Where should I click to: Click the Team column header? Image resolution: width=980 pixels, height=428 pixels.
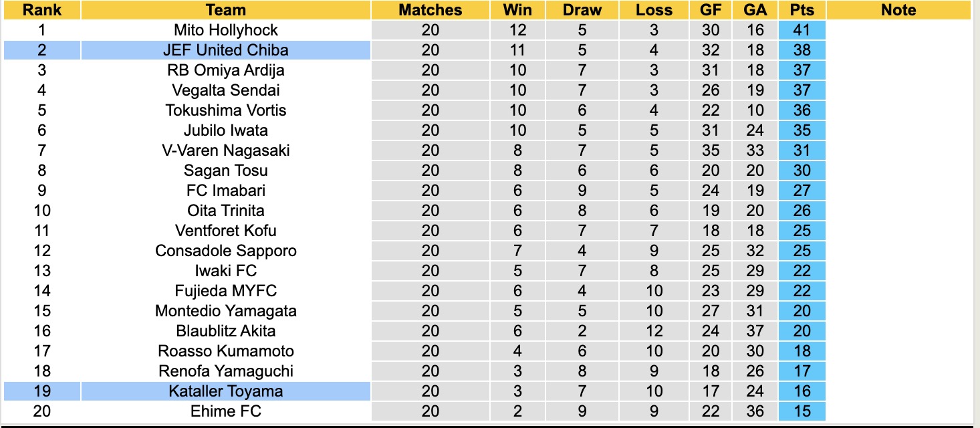(x=225, y=10)
